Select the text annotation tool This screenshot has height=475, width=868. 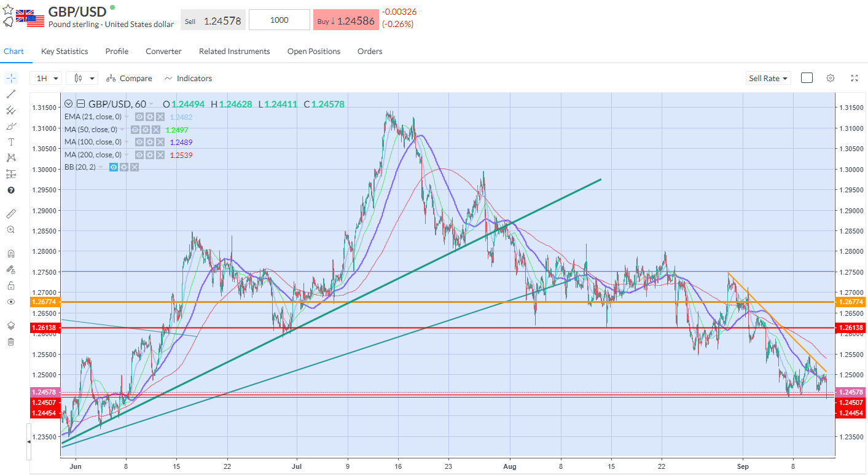(x=10, y=142)
